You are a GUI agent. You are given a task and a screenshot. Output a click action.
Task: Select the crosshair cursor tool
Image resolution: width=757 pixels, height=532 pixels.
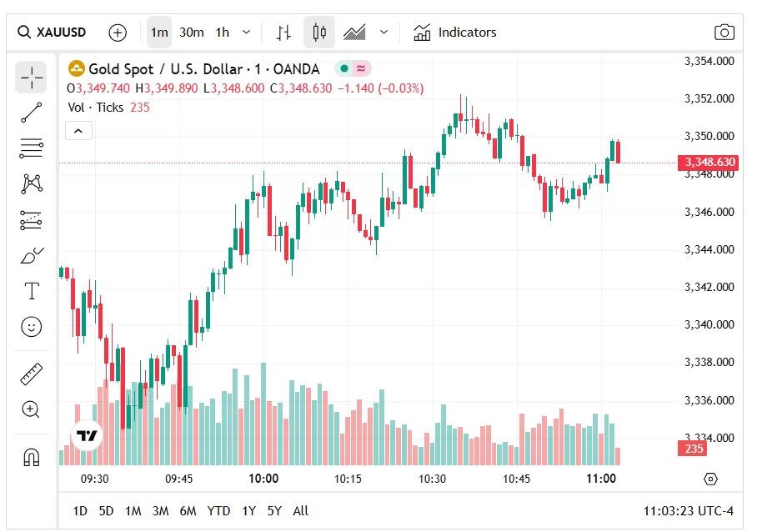31,78
